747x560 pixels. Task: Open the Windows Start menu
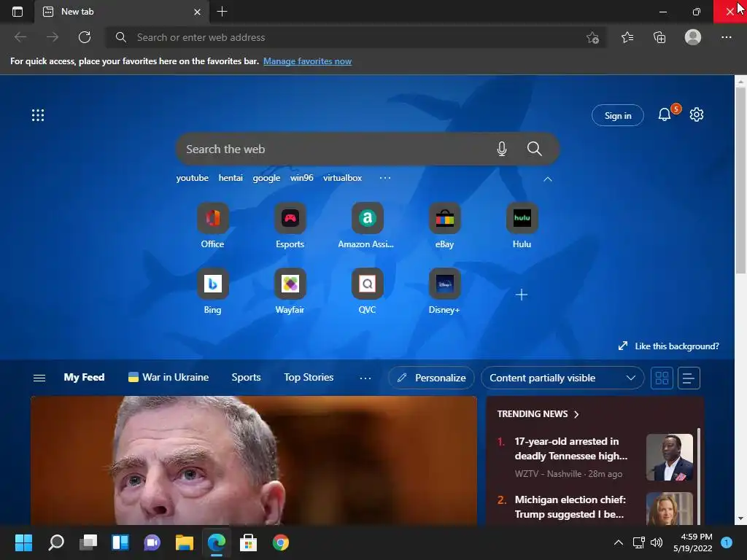pos(23,542)
